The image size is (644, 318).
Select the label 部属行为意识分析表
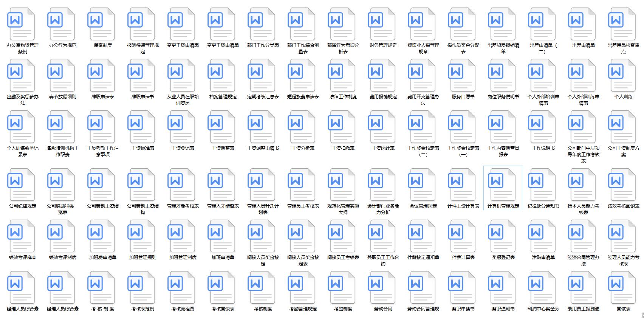point(343,48)
